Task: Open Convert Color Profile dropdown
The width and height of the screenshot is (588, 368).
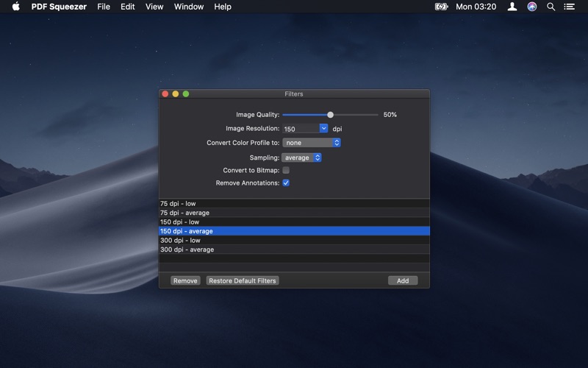Action: click(x=311, y=143)
